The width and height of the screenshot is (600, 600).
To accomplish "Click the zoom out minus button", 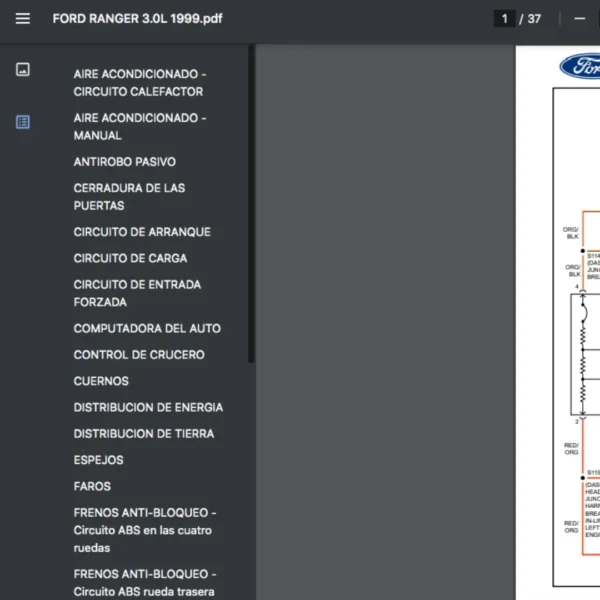I will point(579,18).
